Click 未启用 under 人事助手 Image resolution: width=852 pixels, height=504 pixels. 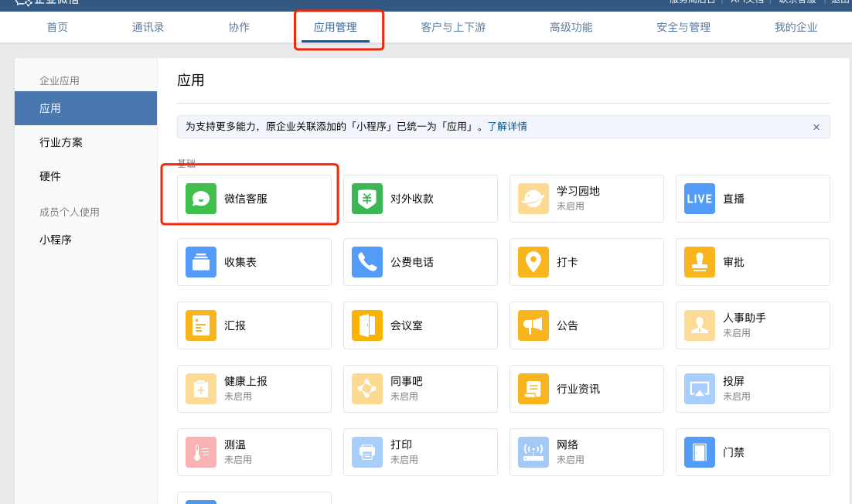pyautogui.click(x=737, y=333)
